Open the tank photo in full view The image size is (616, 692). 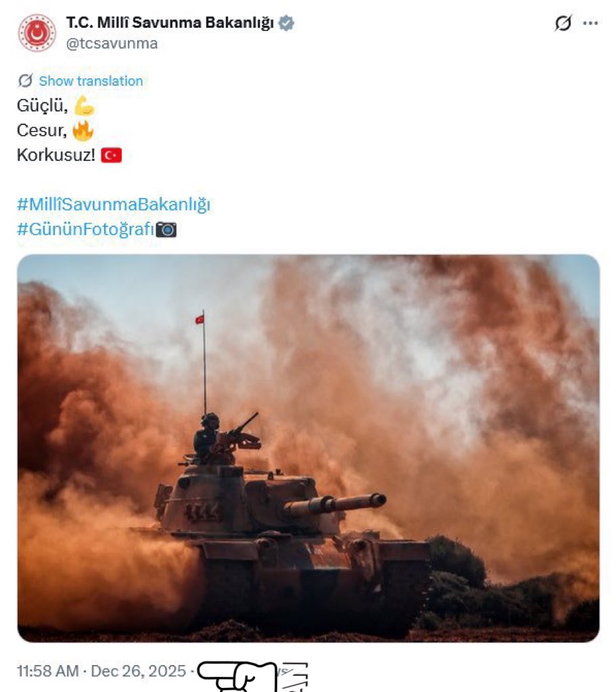[308, 448]
